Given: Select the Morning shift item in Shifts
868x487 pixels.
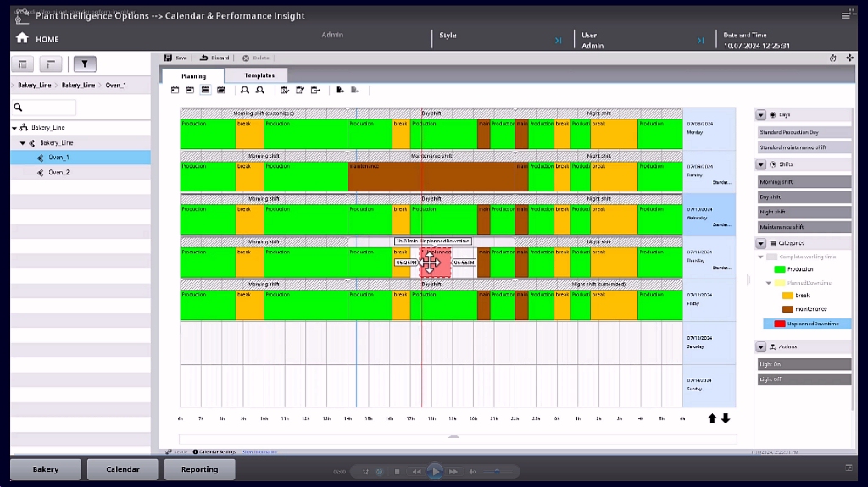Looking at the screenshot, I should tap(804, 181).
